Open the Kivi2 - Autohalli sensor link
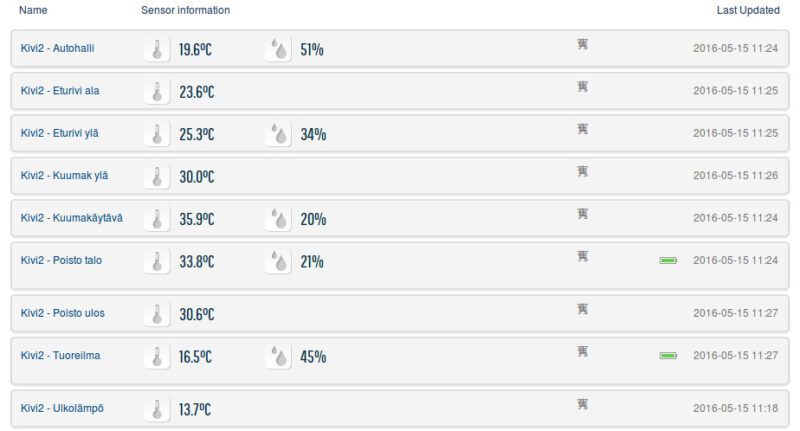The width and height of the screenshot is (800, 431). tap(58, 48)
